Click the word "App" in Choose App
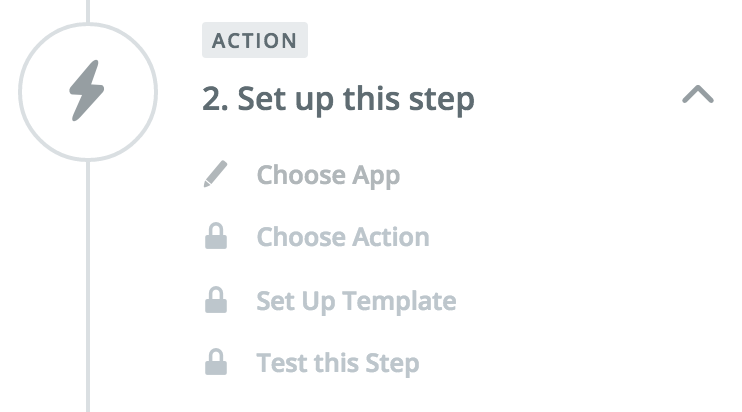The height and width of the screenshot is (412, 742). pyautogui.click(x=376, y=175)
